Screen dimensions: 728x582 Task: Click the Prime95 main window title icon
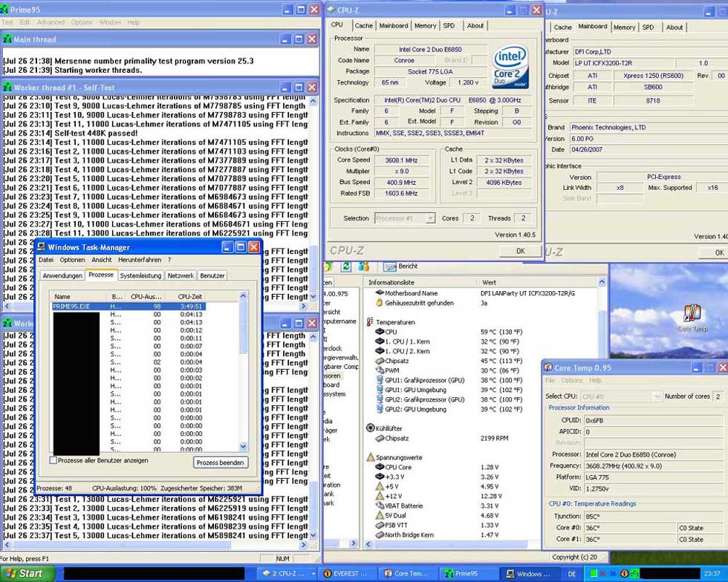(6, 10)
